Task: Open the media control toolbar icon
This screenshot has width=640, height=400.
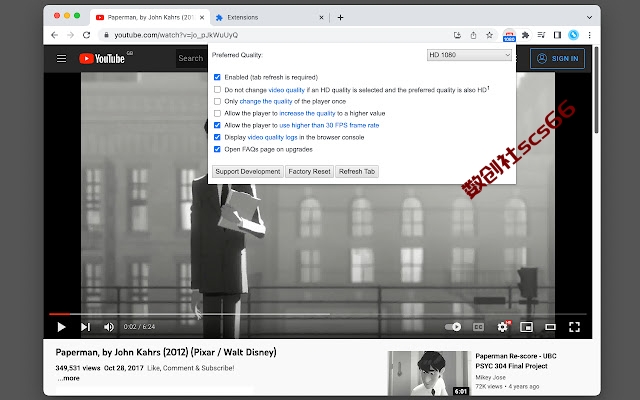Action: 541,35
